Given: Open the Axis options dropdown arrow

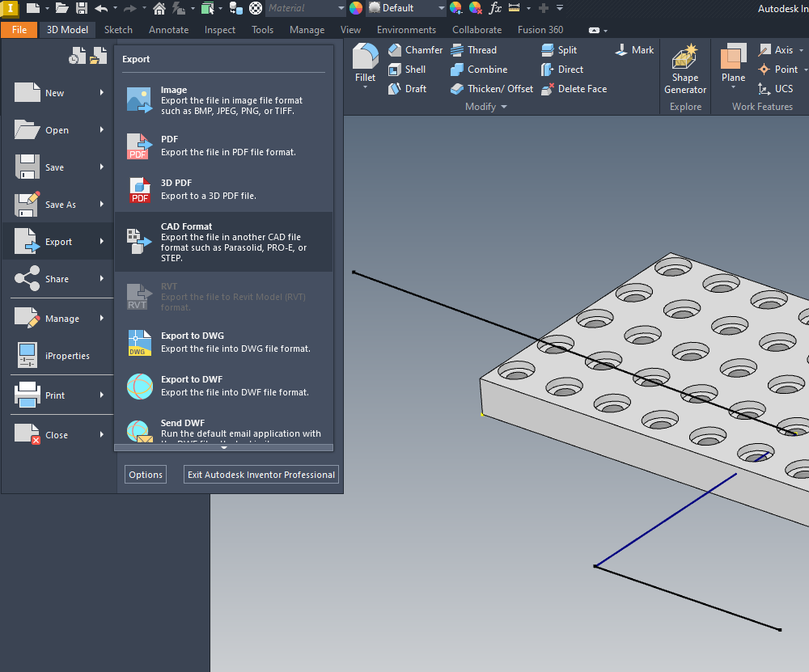Looking at the screenshot, I should tap(801, 51).
